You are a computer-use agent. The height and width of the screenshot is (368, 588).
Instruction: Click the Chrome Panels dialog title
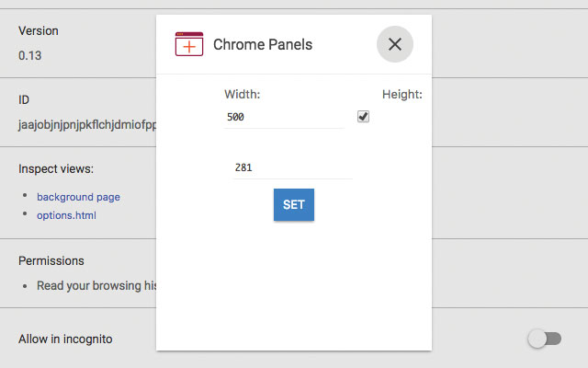coord(263,44)
